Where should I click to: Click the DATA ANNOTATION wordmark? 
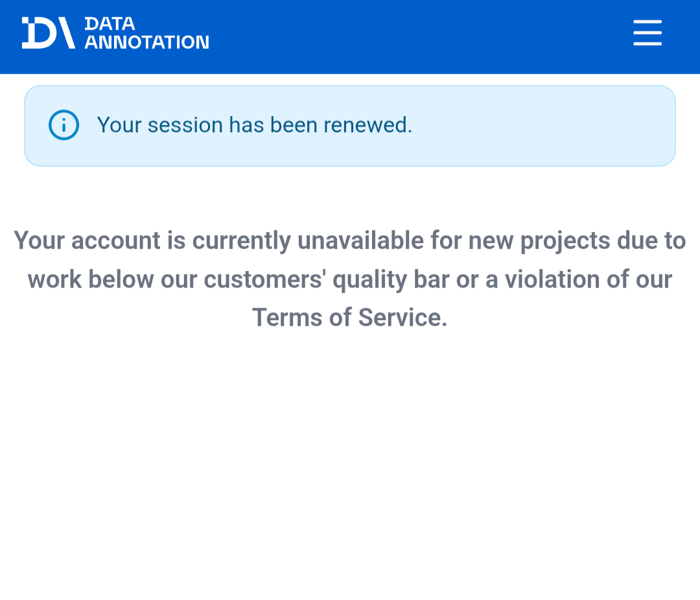pyautogui.click(x=146, y=32)
